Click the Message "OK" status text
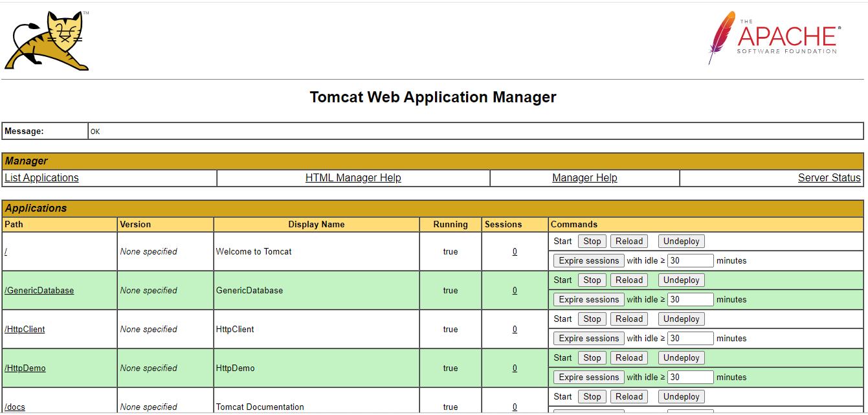The image size is (868, 415). tap(95, 131)
